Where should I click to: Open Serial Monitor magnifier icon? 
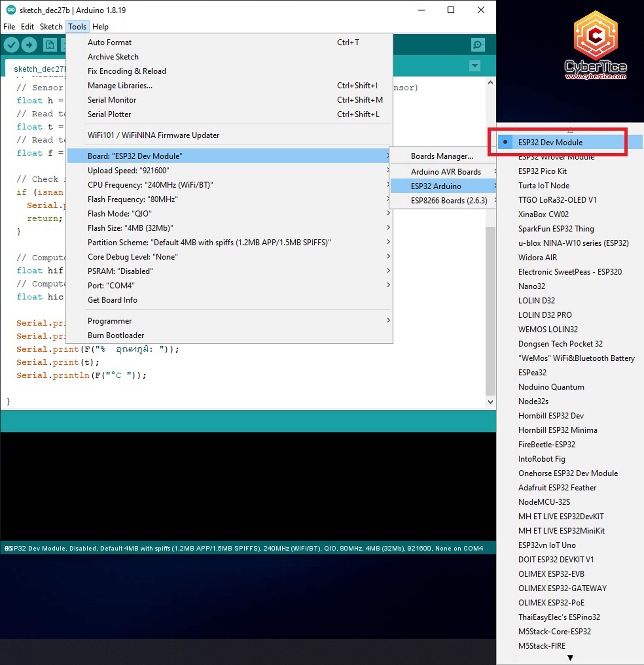477,45
